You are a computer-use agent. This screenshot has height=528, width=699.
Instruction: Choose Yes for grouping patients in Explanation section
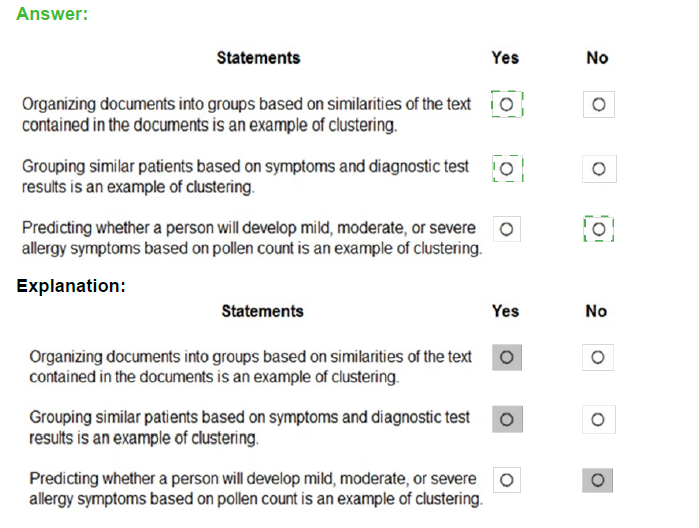point(507,419)
